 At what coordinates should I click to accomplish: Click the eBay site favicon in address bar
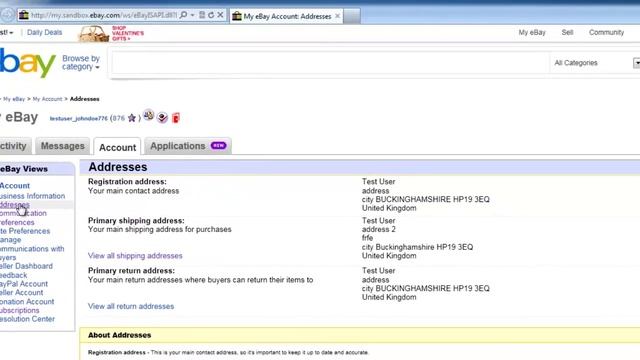pyautogui.click(x=24, y=15)
